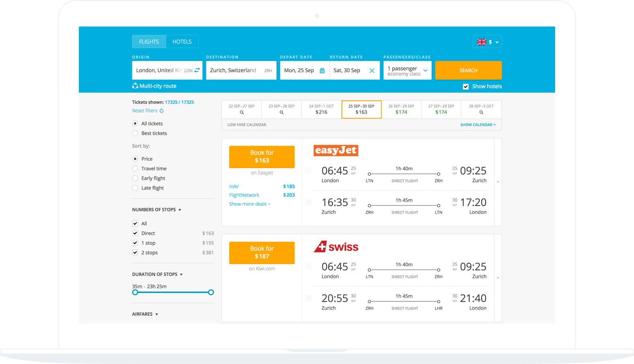Open the depart date calendar icon
634x364 pixels.
[x=322, y=71]
